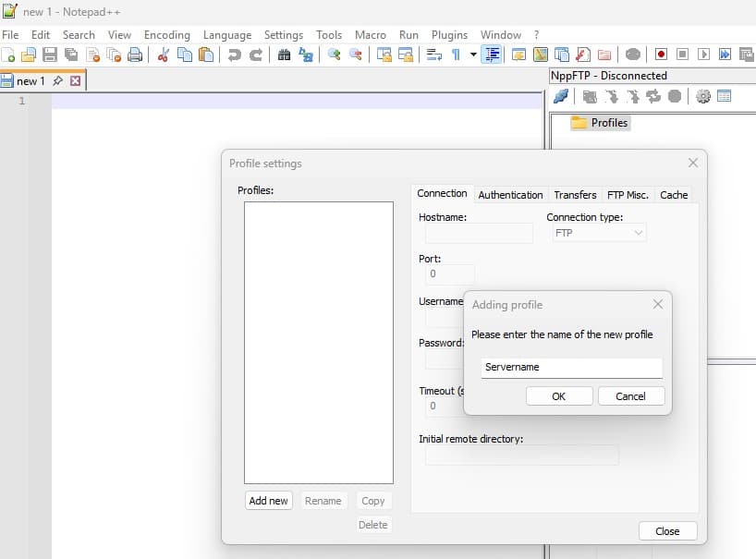
Task: Open the Language menu
Action: tap(227, 35)
